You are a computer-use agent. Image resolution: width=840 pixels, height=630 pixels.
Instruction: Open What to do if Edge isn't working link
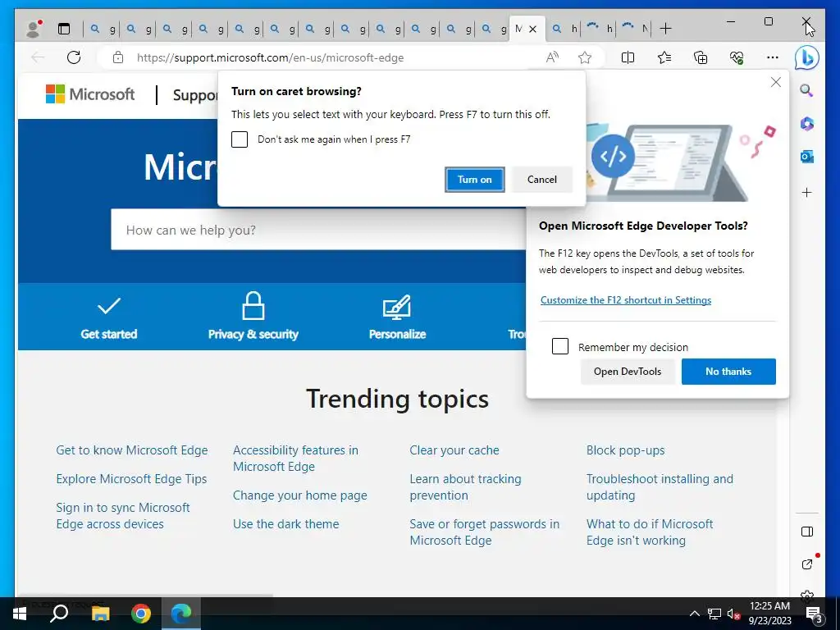650,532
